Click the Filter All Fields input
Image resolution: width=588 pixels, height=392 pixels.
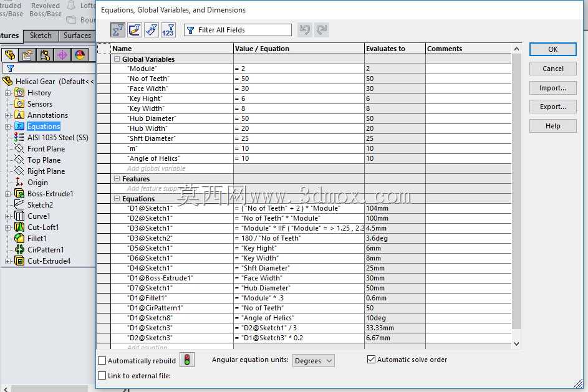tap(238, 30)
